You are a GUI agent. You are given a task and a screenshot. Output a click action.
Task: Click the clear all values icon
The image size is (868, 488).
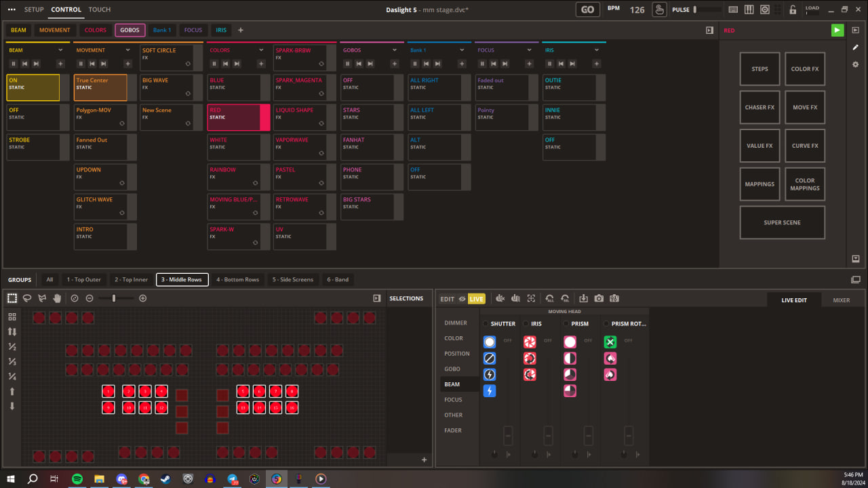coord(550,298)
